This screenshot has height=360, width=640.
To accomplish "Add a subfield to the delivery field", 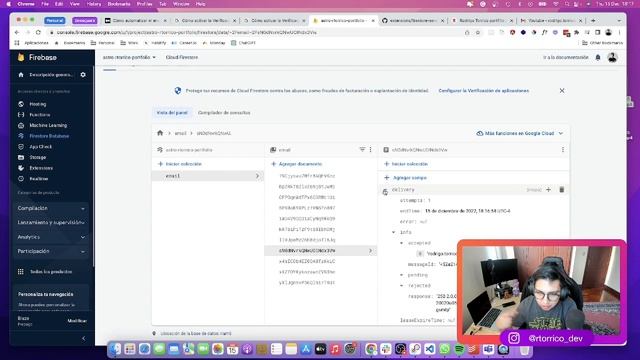I will [548, 189].
